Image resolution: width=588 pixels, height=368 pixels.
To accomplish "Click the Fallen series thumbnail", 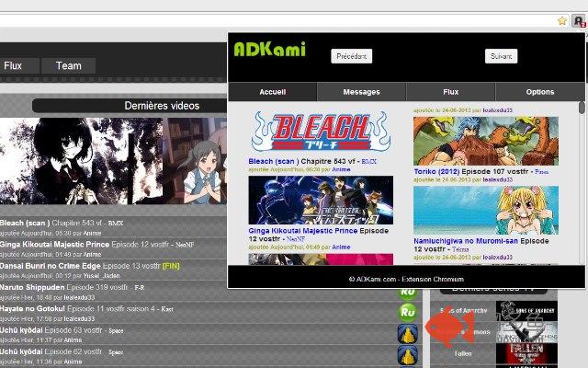I will pyautogui.click(x=526, y=353).
